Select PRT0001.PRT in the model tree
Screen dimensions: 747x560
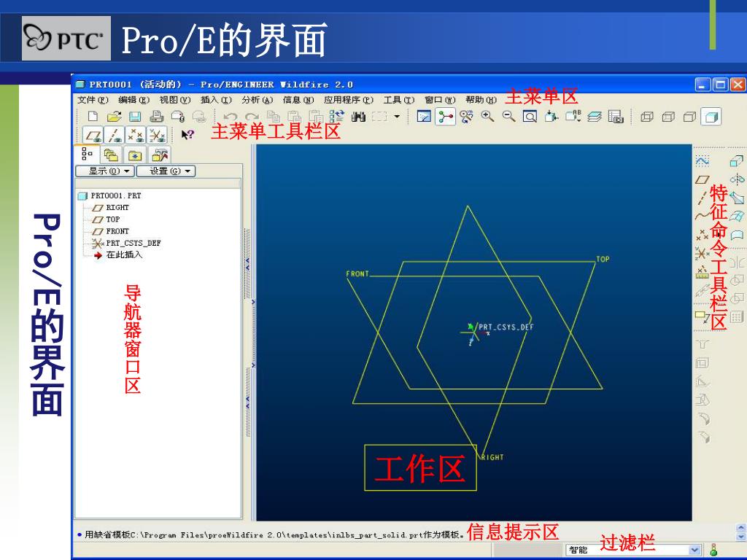pyautogui.click(x=110, y=195)
